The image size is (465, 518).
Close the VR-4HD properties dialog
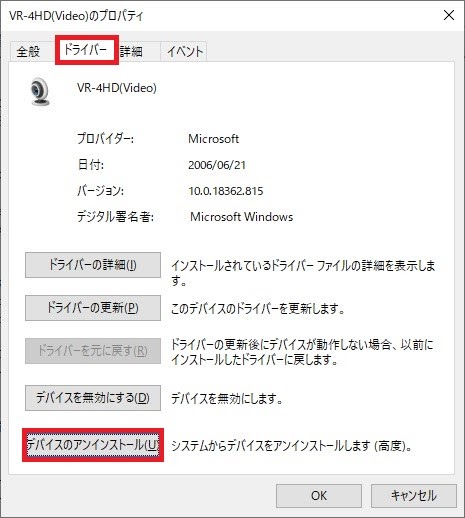(449, 15)
